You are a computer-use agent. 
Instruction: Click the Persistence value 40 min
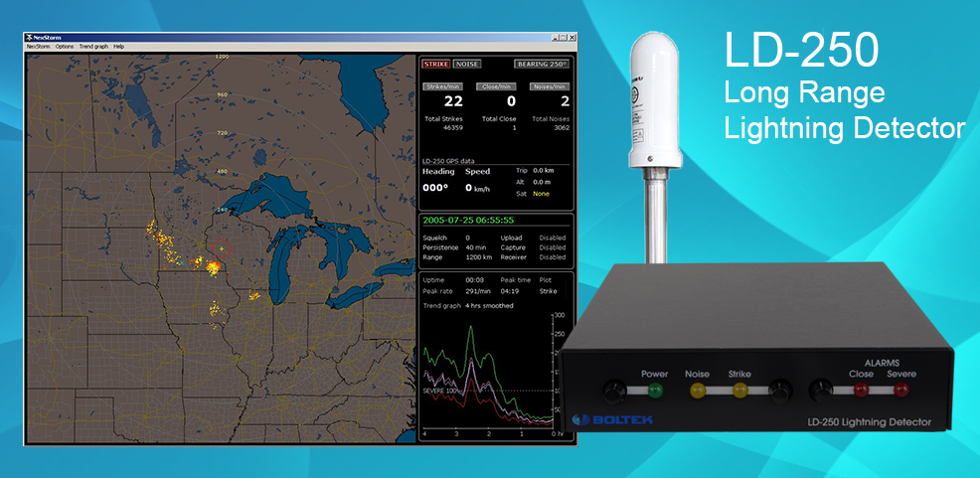point(476,247)
